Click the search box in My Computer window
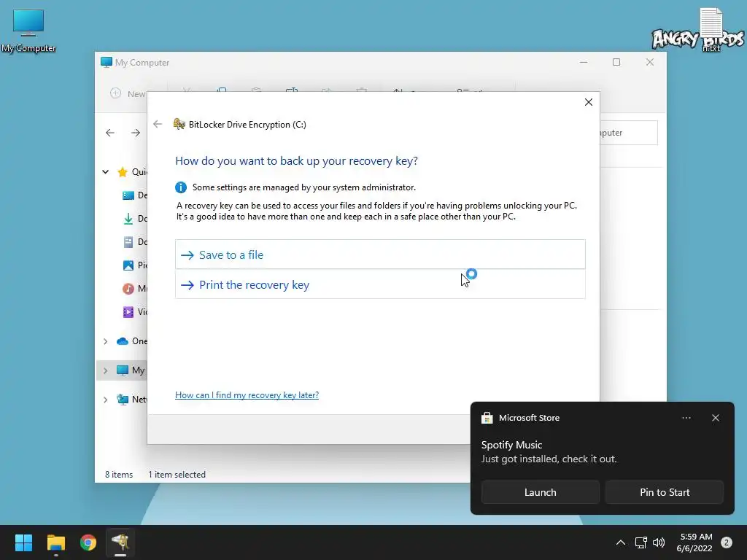Screen dimensions: 747x560 (x=628, y=133)
